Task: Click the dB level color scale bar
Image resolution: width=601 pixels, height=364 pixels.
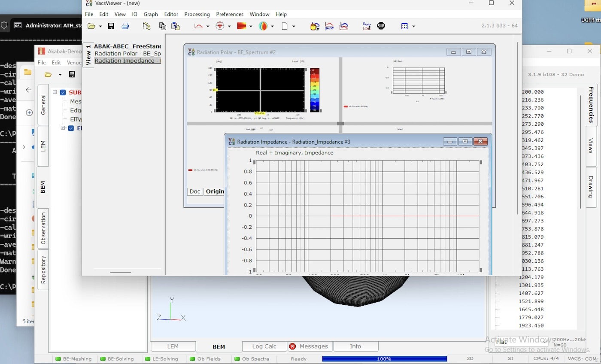Action: pos(315,90)
